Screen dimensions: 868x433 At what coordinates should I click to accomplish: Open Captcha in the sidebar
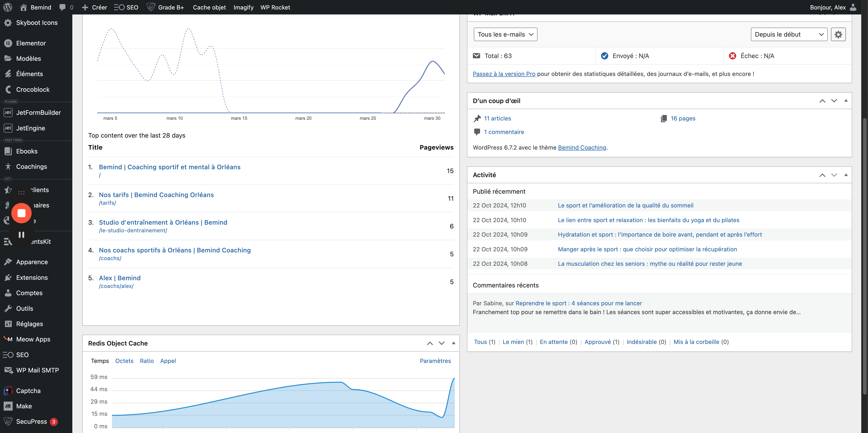[x=36, y=391]
